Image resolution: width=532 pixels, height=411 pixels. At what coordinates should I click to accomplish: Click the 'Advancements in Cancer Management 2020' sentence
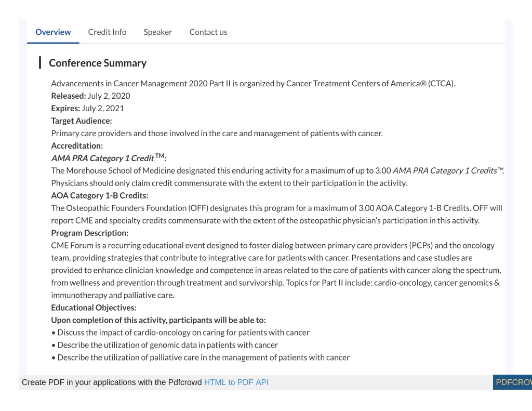(x=253, y=84)
